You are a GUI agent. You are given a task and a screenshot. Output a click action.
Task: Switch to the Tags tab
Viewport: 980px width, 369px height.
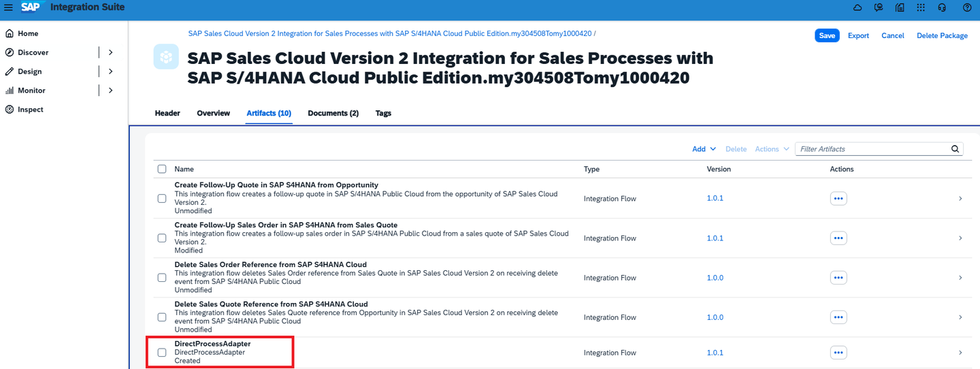click(383, 113)
